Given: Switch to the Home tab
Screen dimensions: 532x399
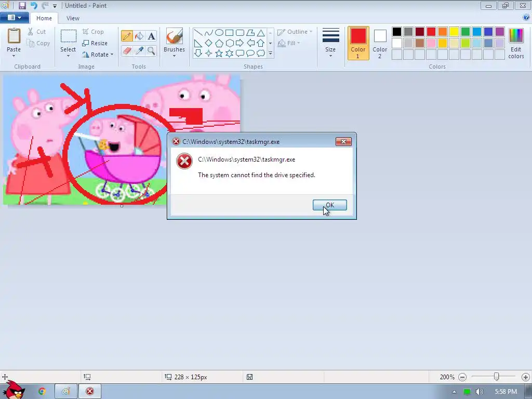Looking at the screenshot, I should [44, 18].
